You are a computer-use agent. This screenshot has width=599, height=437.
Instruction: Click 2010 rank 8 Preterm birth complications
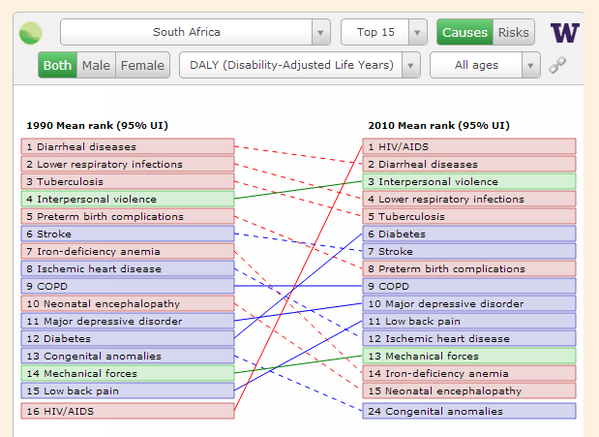(469, 269)
